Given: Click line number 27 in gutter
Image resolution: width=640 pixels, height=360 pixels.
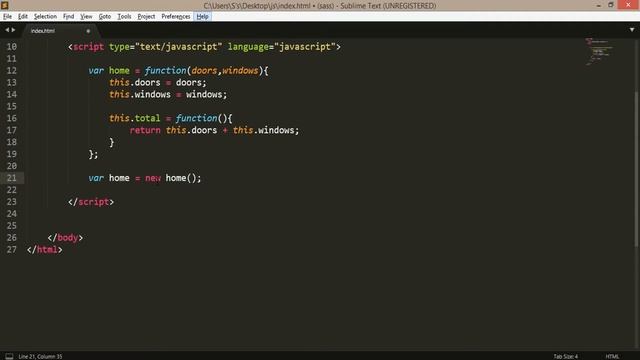Looking at the screenshot, I should tap(11, 249).
